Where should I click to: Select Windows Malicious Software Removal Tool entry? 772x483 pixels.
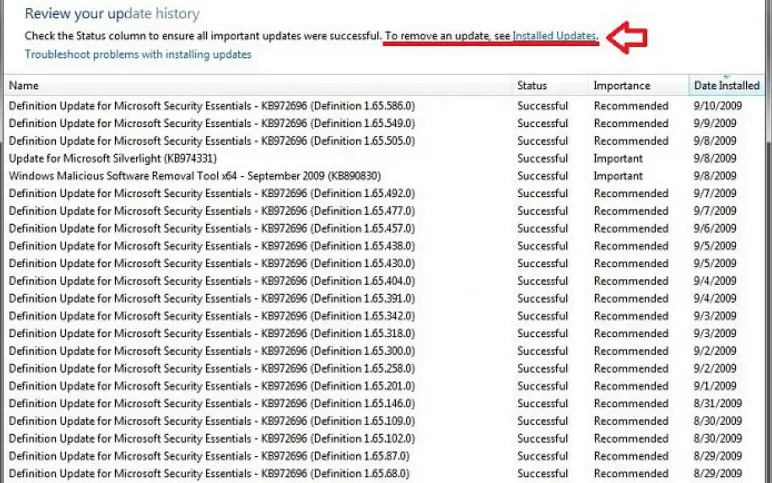384,176
